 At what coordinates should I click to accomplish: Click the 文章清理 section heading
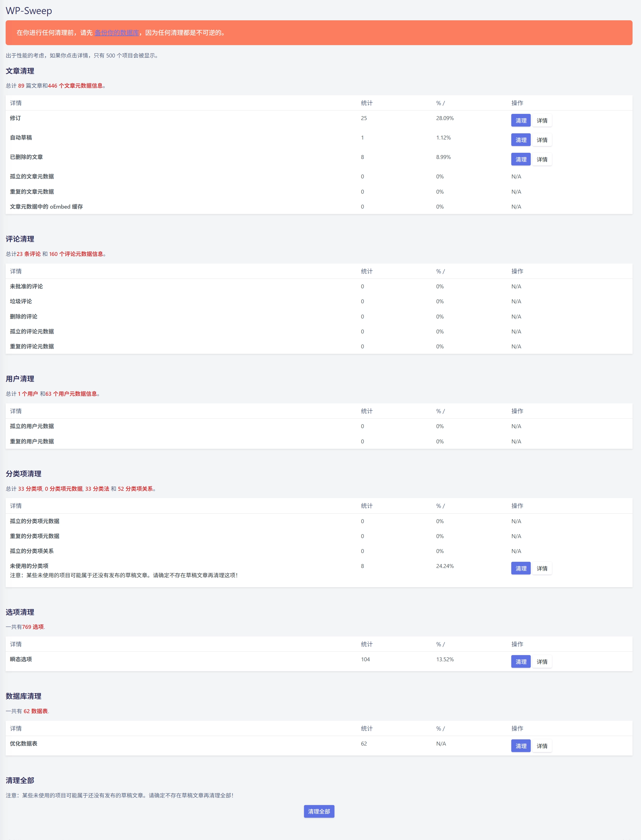(x=20, y=71)
